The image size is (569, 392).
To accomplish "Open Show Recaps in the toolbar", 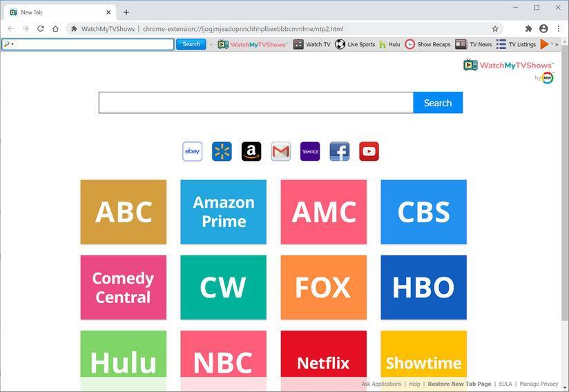I will pyautogui.click(x=427, y=44).
